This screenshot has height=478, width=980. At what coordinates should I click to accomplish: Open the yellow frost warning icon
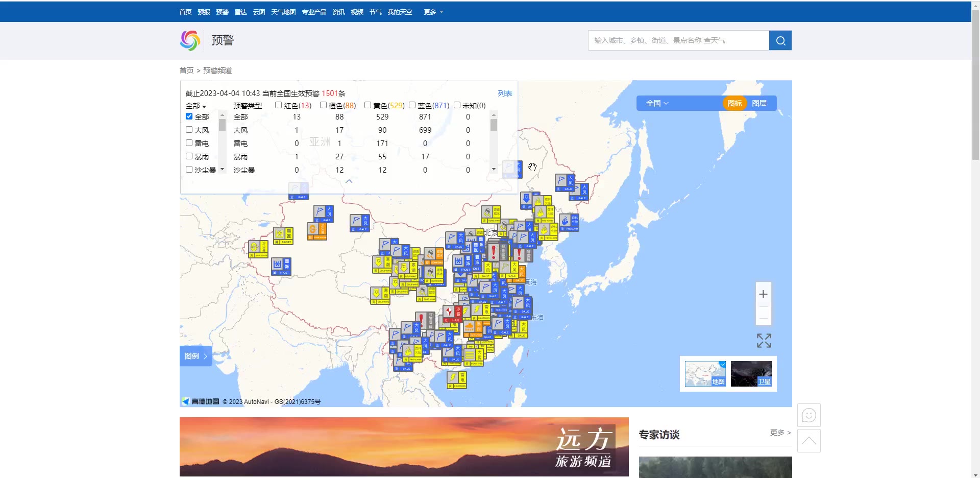click(x=283, y=236)
